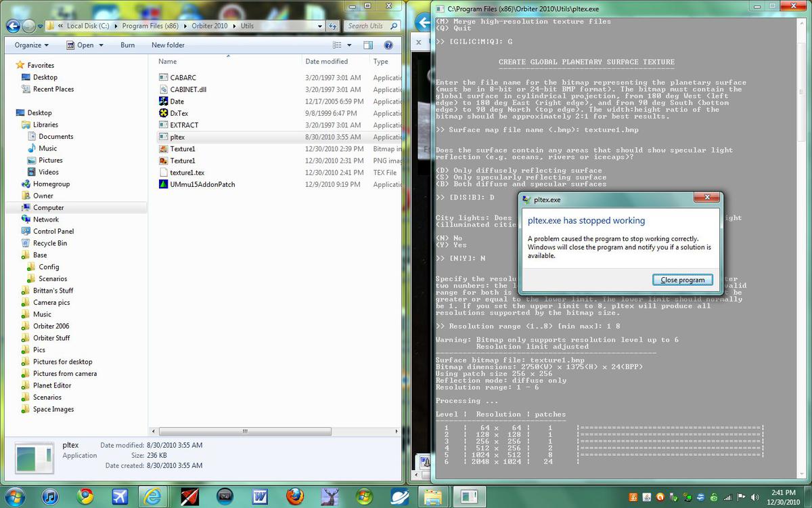The height and width of the screenshot is (508, 812).
Task: Click Program Files (x86) in the address path
Action: click(x=149, y=26)
